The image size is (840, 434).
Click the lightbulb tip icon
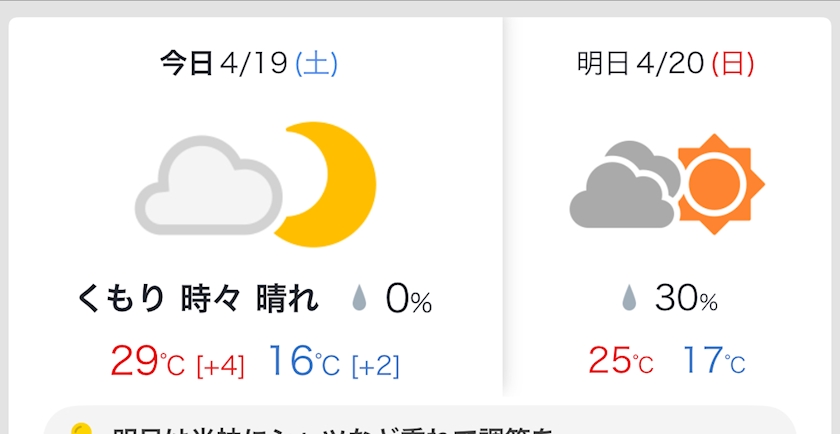(82, 429)
